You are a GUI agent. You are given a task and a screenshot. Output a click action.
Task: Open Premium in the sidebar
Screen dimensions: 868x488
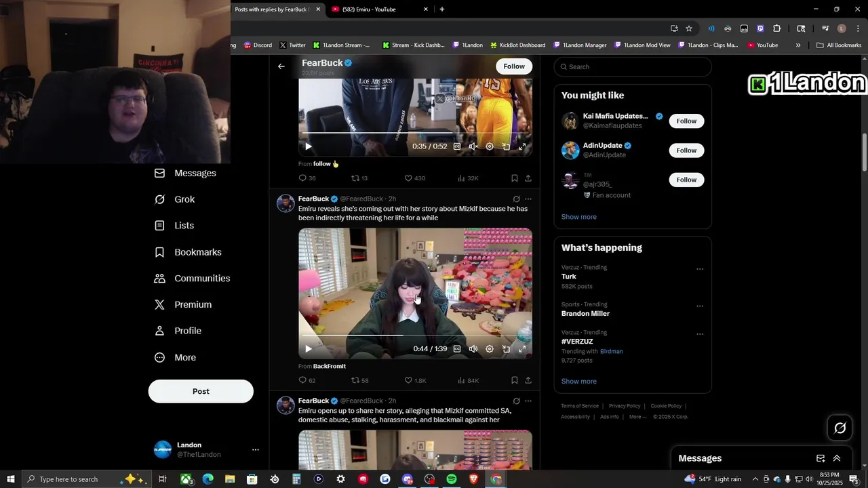pos(183,305)
